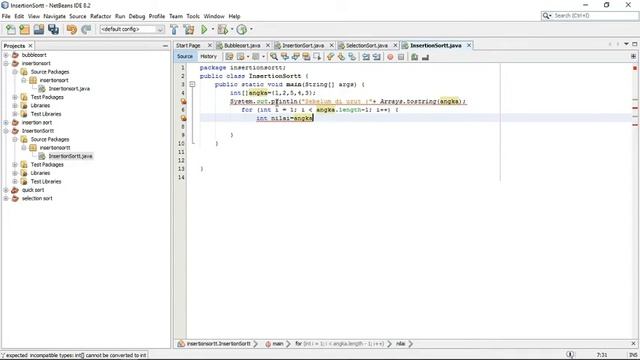
Task: Minimize the Projects panel
Action: tap(165, 46)
